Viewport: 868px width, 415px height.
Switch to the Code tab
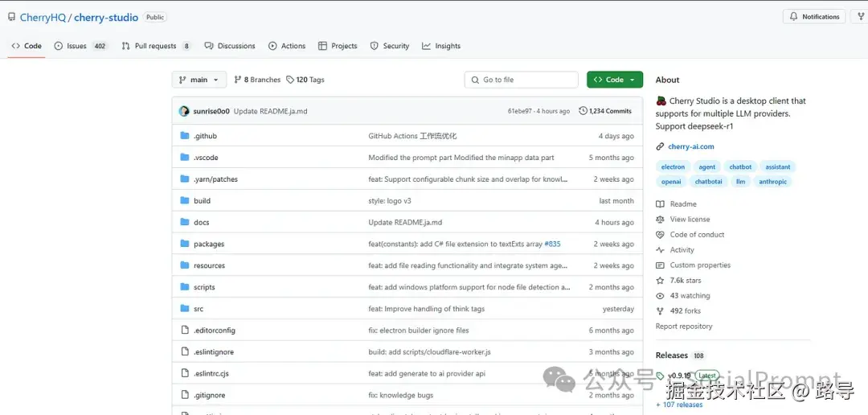[27, 46]
